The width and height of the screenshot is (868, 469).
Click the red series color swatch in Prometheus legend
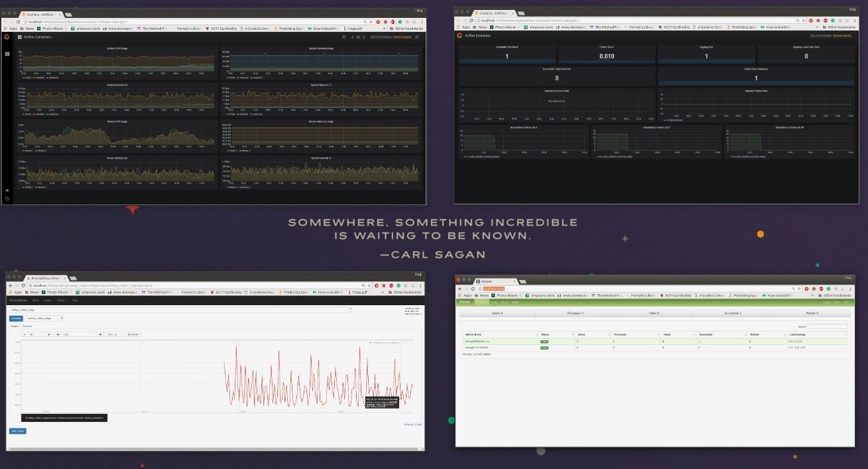(25, 418)
